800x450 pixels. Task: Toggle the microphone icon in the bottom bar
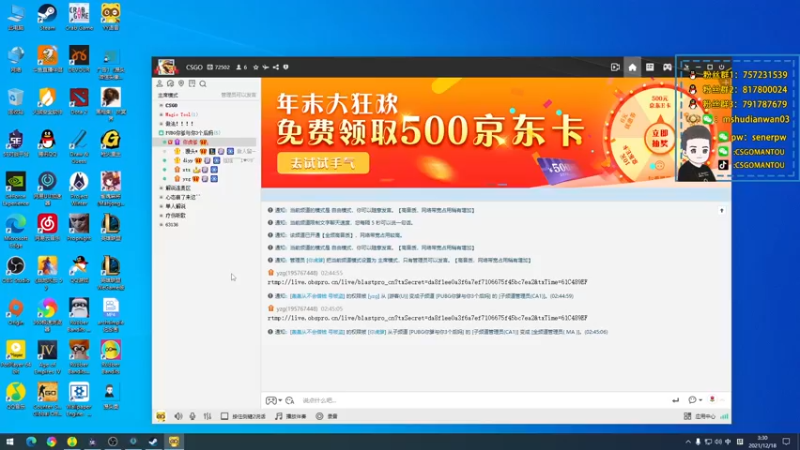pos(192,416)
